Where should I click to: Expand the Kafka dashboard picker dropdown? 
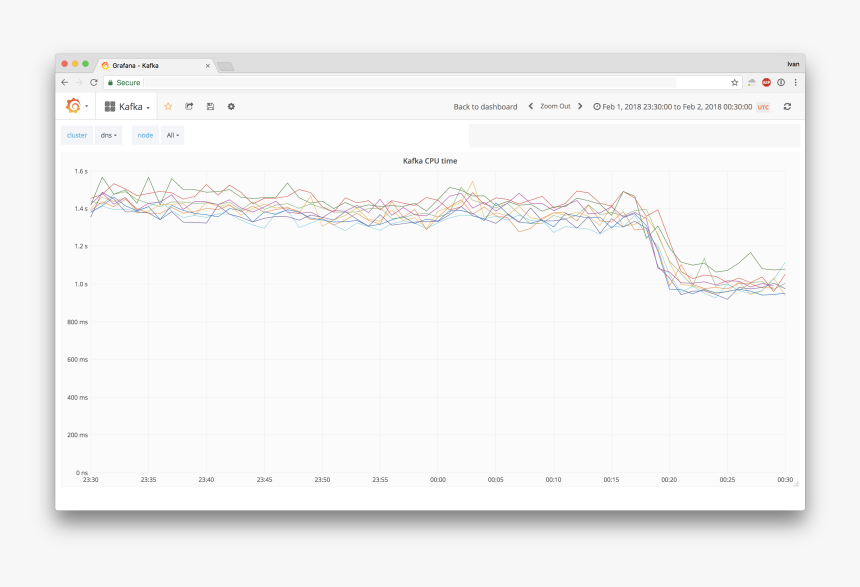tap(128, 106)
